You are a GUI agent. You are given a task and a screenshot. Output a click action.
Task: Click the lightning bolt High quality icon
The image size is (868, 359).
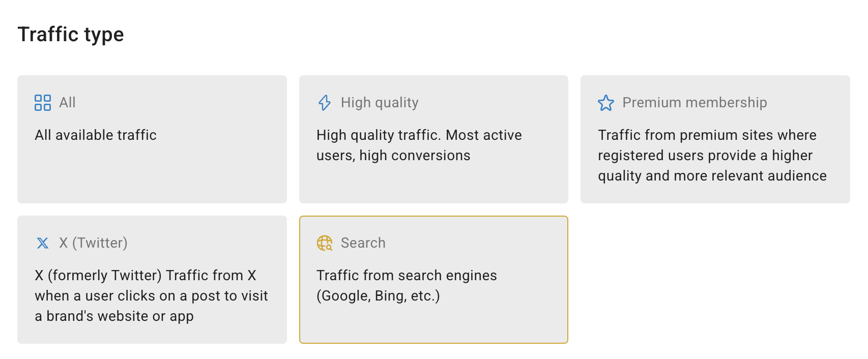pos(325,103)
